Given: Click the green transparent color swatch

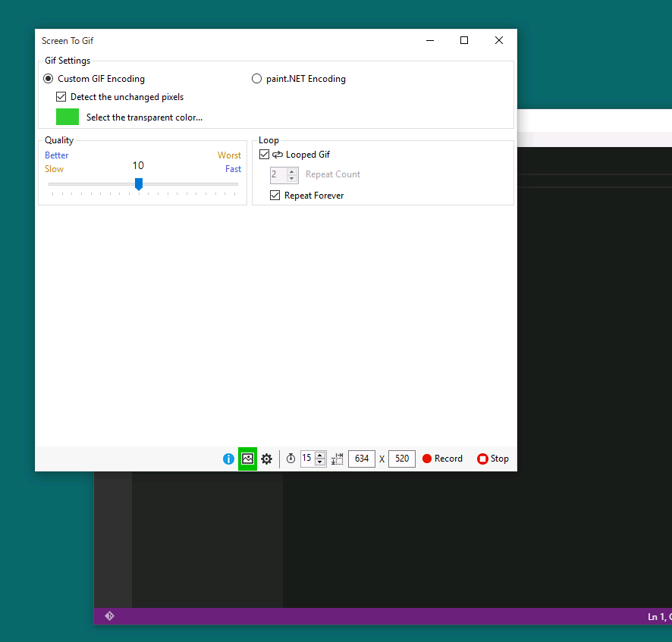Looking at the screenshot, I should click(x=68, y=117).
